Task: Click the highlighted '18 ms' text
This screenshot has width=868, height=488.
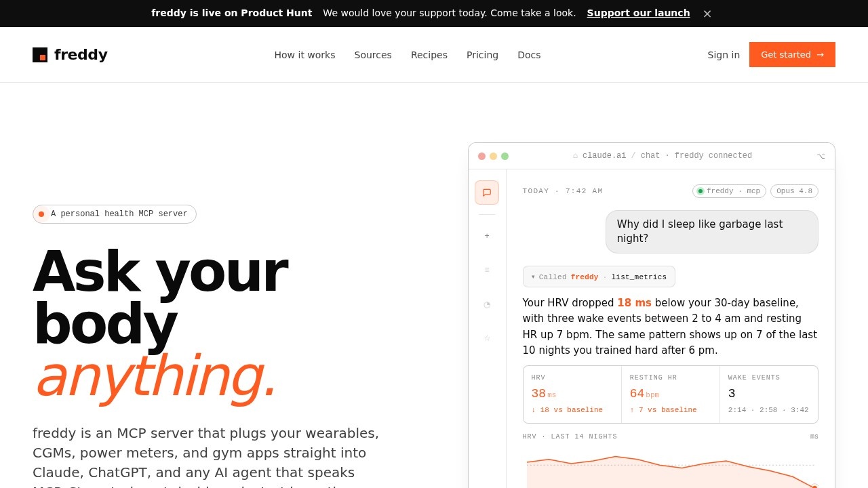Action: (x=634, y=303)
